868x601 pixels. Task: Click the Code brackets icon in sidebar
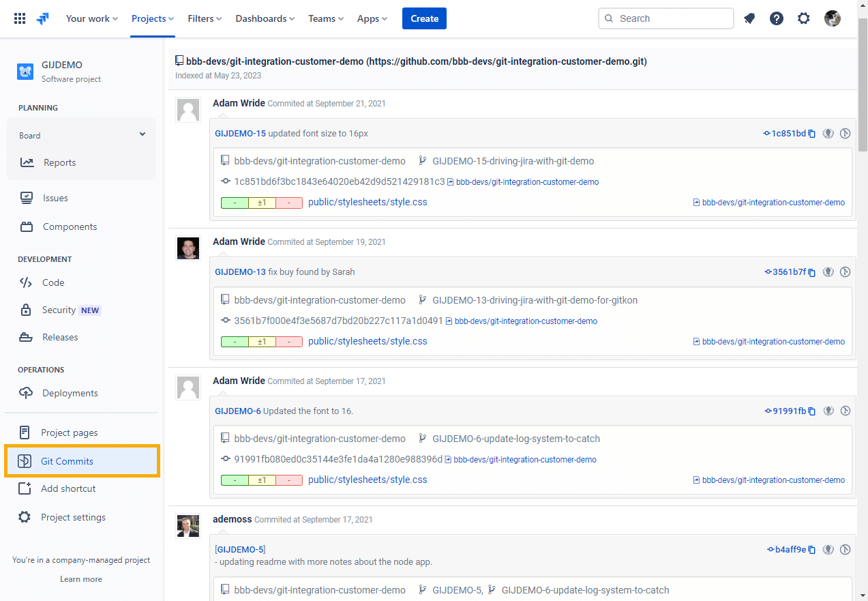(x=26, y=282)
